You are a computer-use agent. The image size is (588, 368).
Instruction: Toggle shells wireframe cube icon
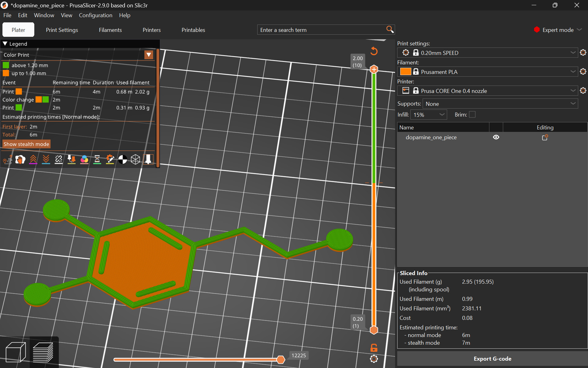pyautogui.click(x=135, y=159)
